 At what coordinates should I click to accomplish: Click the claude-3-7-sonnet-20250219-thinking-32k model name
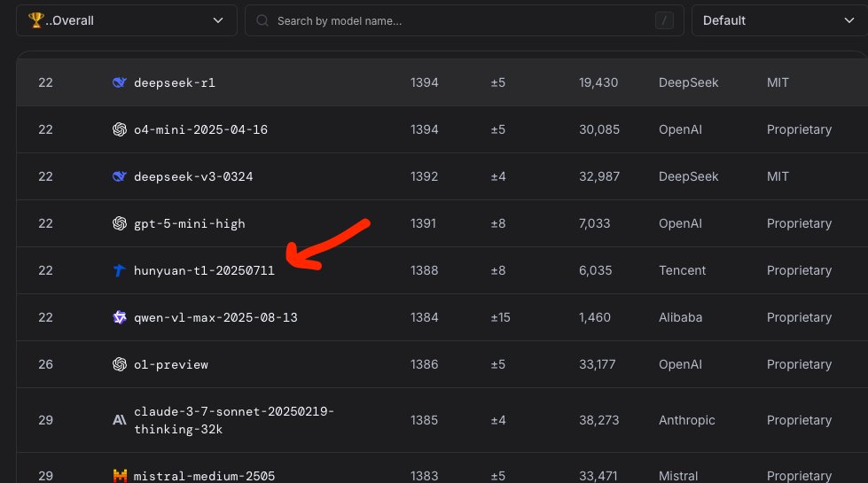(234, 420)
